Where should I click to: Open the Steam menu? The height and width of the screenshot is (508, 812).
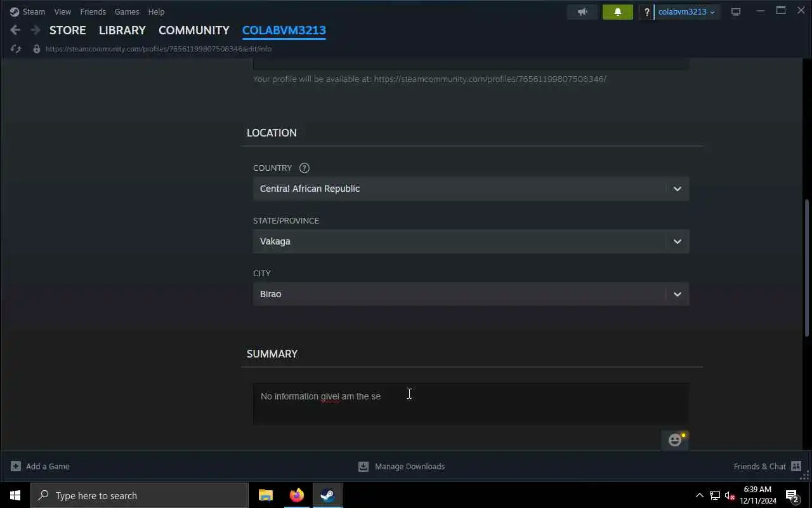click(34, 11)
